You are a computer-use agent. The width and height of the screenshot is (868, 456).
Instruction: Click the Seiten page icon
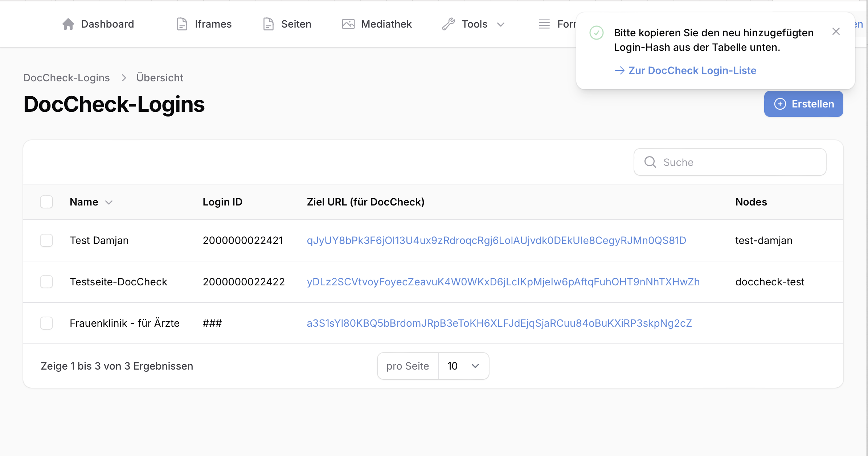click(x=269, y=24)
